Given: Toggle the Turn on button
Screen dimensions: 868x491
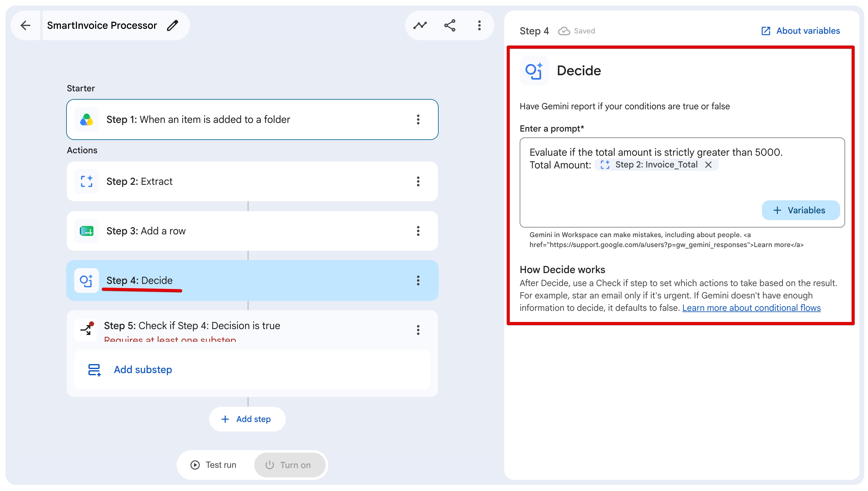Looking at the screenshot, I should [x=290, y=465].
